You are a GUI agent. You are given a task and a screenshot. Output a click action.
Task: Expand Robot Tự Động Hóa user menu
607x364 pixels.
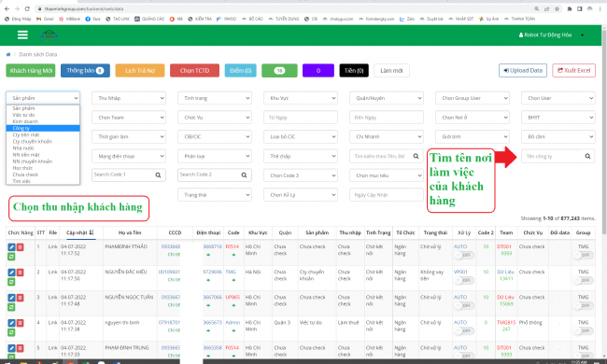551,35
